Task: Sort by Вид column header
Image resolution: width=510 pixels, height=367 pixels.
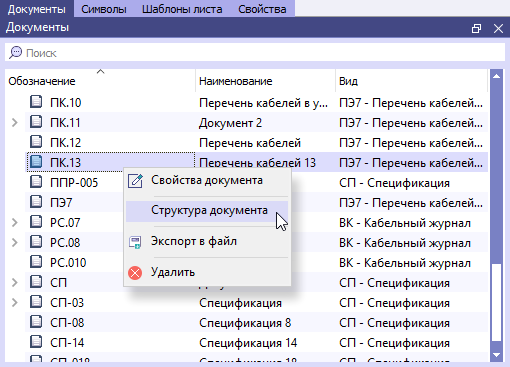Action: click(x=412, y=81)
